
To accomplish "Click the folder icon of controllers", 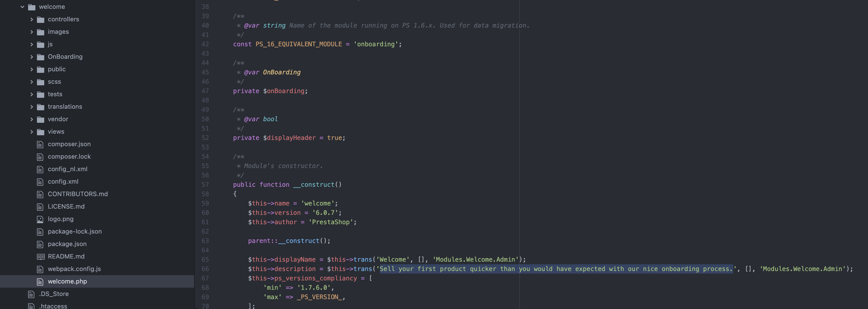I will (40, 19).
